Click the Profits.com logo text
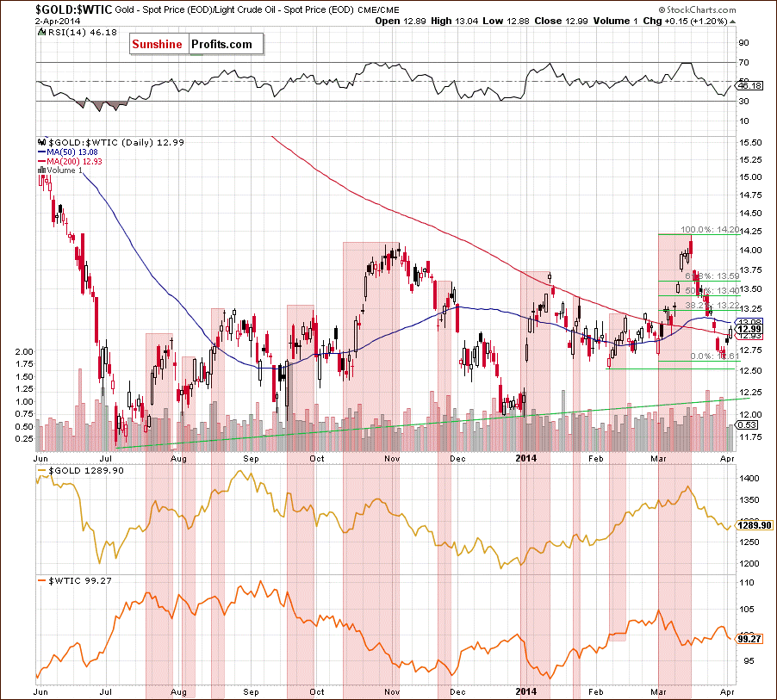This screenshot has height=700, width=777. (221, 45)
